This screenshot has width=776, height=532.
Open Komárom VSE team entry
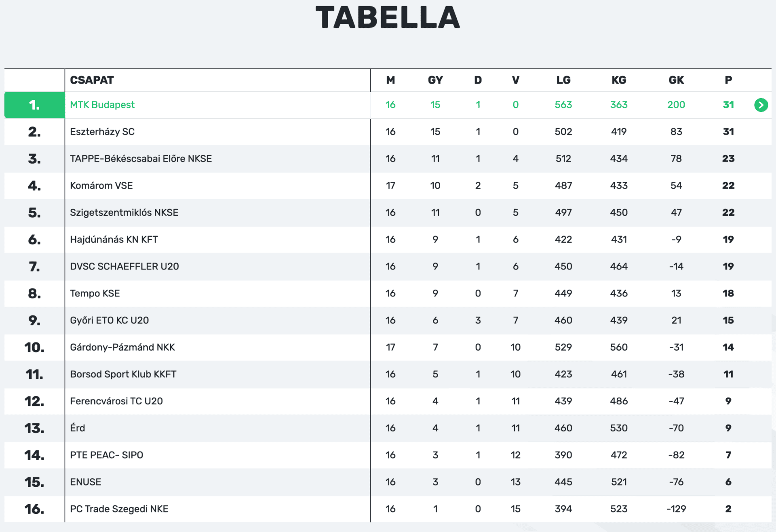click(101, 186)
